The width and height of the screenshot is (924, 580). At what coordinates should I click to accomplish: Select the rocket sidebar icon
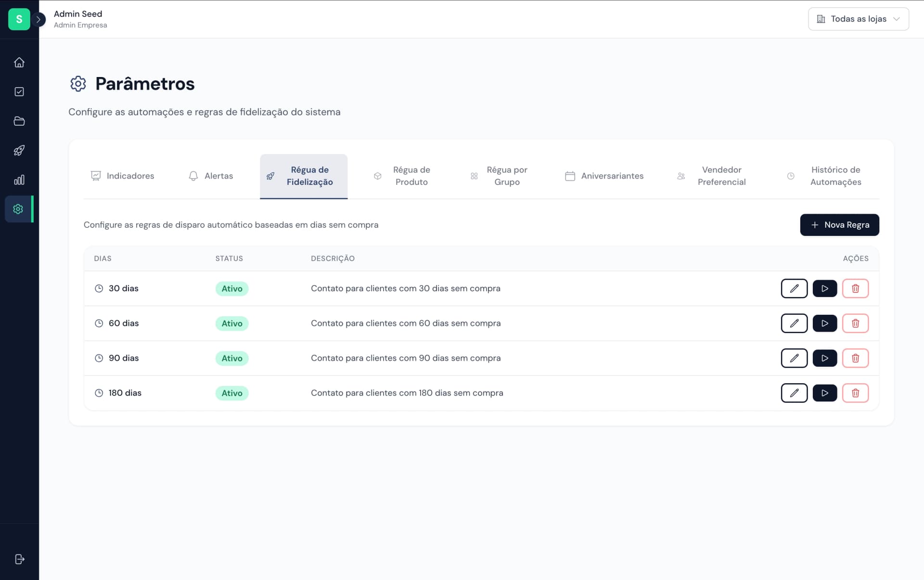pyautogui.click(x=19, y=151)
